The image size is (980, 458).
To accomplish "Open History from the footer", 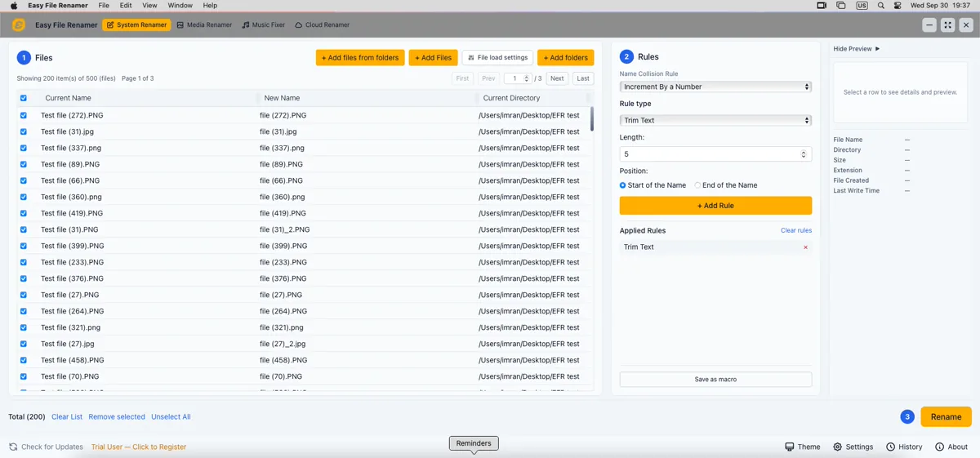I will (904, 447).
